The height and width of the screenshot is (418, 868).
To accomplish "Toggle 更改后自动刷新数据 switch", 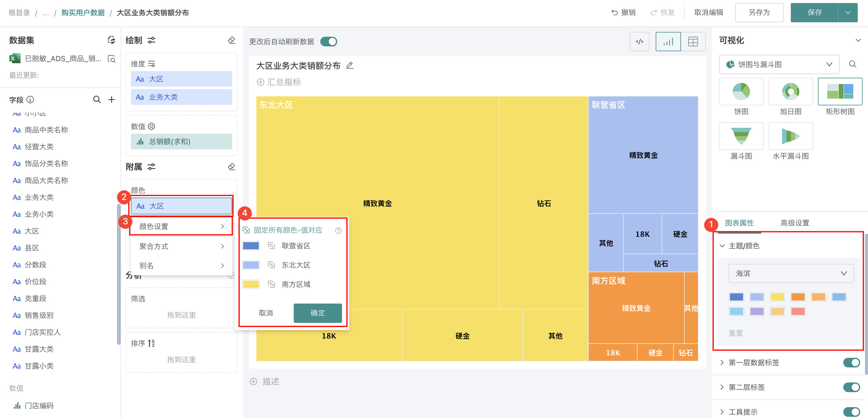I will [x=328, y=42].
